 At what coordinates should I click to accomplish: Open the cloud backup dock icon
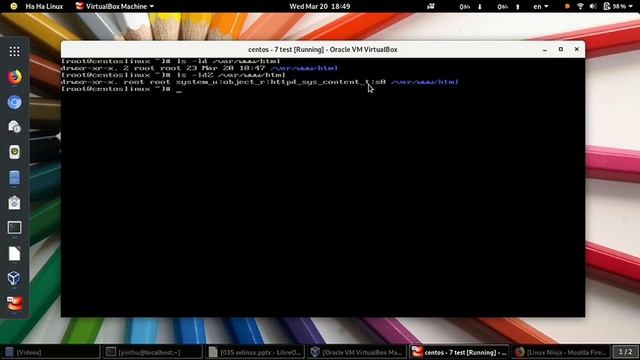[14, 127]
